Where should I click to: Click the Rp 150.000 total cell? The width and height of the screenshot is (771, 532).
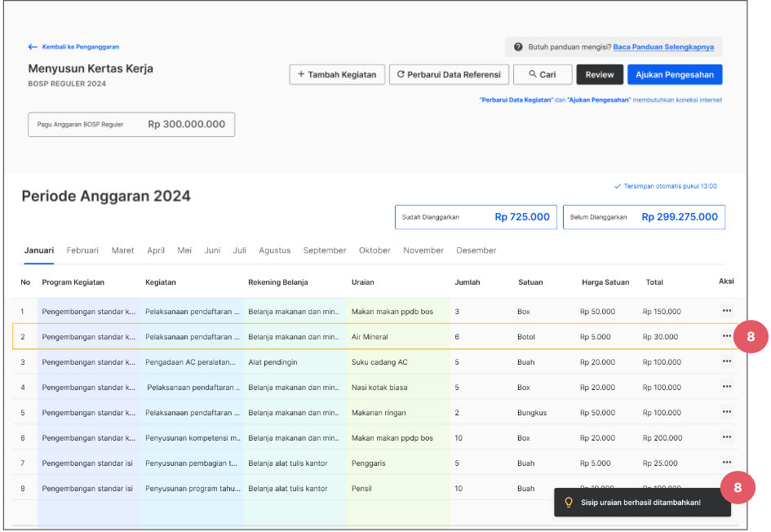click(662, 311)
